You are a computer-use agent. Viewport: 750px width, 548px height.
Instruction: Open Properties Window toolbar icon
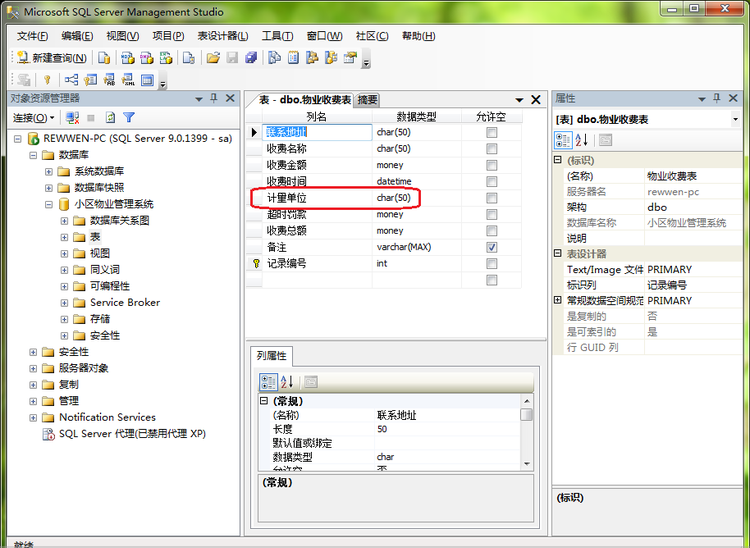point(351,58)
